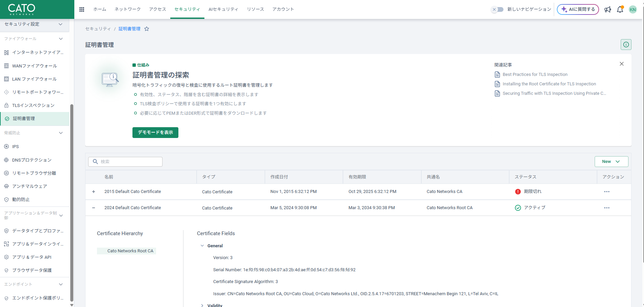Click the Cato Networks logo
644x307 pixels.
21,9
